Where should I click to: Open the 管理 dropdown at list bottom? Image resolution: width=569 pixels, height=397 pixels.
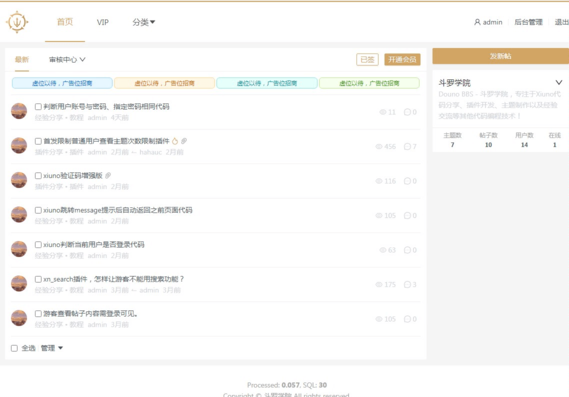coord(52,348)
